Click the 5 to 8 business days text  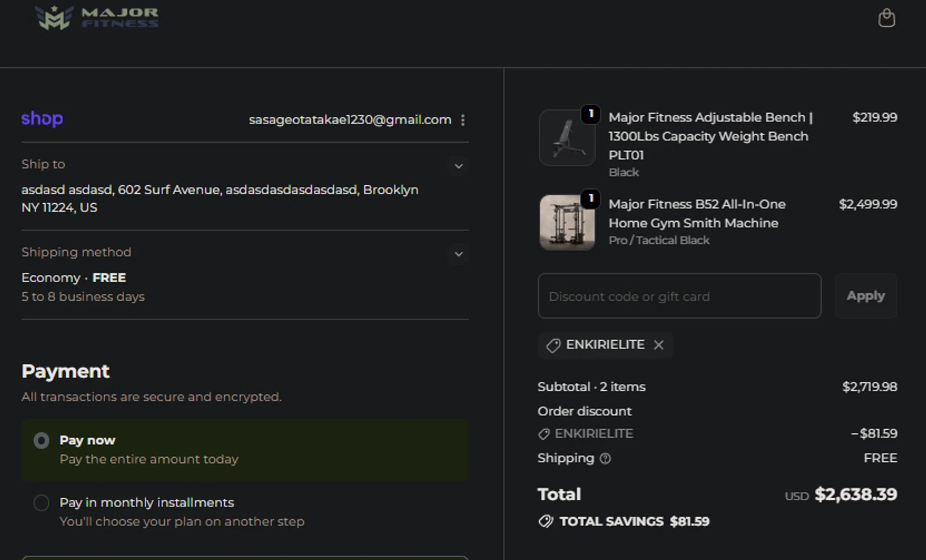click(83, 297)
